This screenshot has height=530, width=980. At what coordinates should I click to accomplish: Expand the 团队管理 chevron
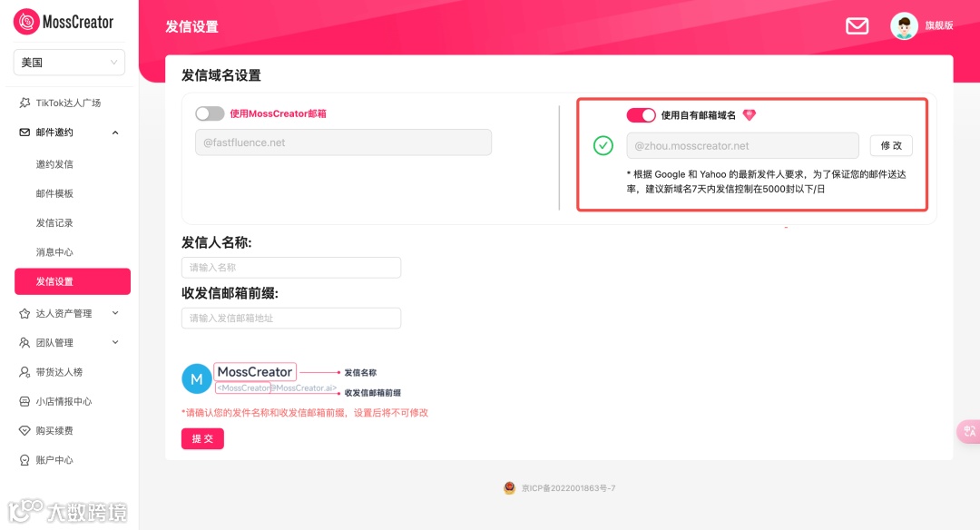click(x=115, y=342)
